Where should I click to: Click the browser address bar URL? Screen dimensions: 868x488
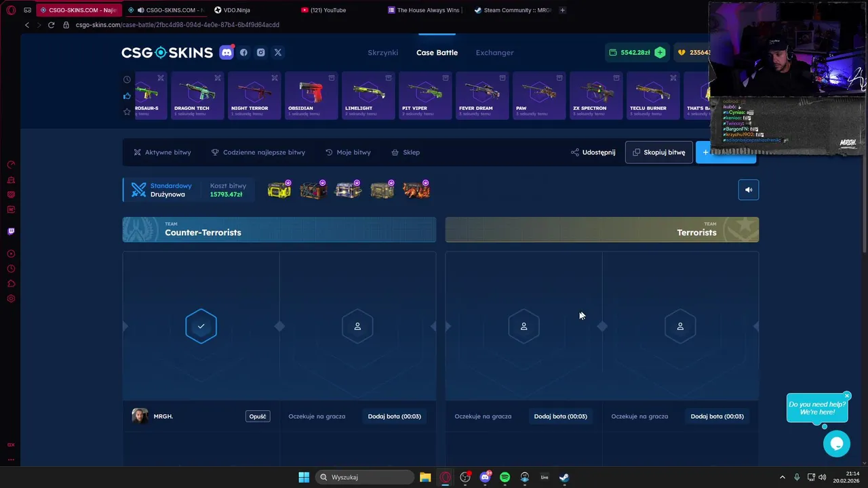(178, 24)
